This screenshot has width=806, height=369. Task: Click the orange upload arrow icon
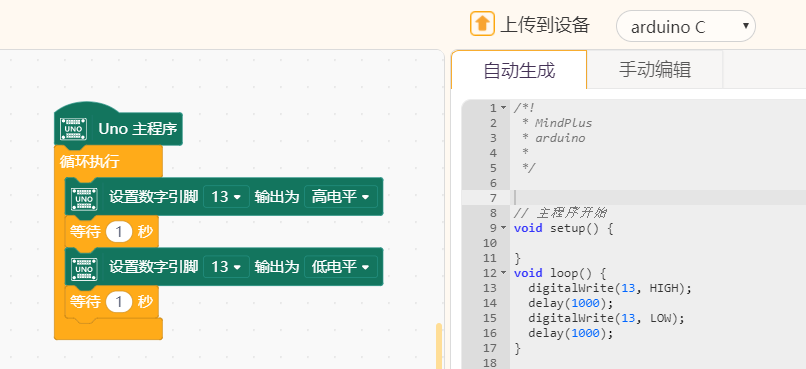(482, 24)
